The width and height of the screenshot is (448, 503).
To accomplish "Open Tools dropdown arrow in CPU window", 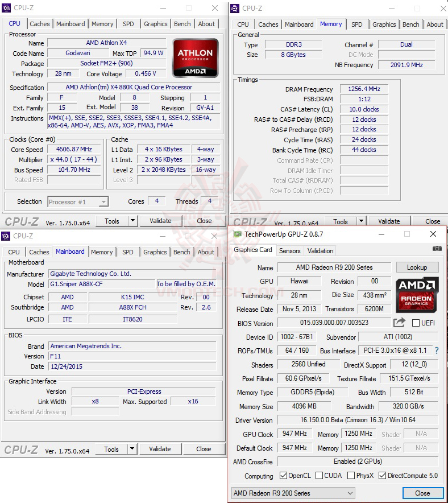I will coord(132,221).
